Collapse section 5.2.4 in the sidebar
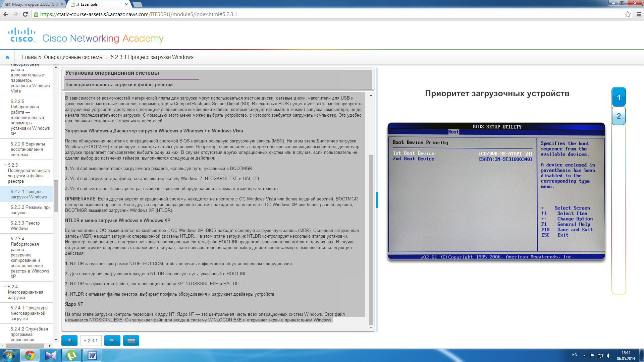Viewport: 644px width, 362px height. 5,287
